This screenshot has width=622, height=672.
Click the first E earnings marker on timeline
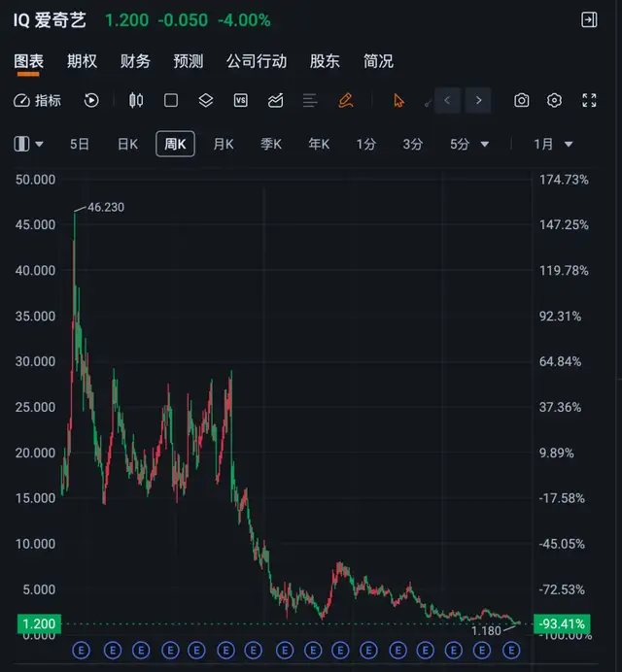(82, 650)
